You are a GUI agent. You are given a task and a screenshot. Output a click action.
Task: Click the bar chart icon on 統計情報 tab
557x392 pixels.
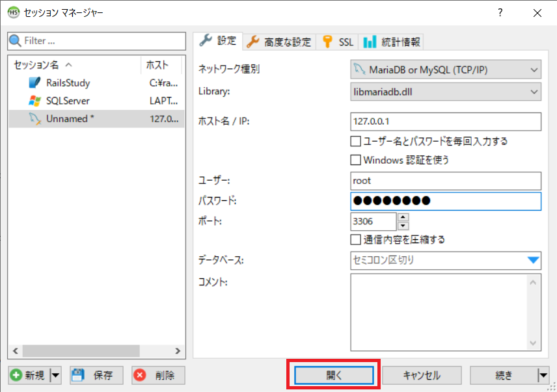pos(370,42)
